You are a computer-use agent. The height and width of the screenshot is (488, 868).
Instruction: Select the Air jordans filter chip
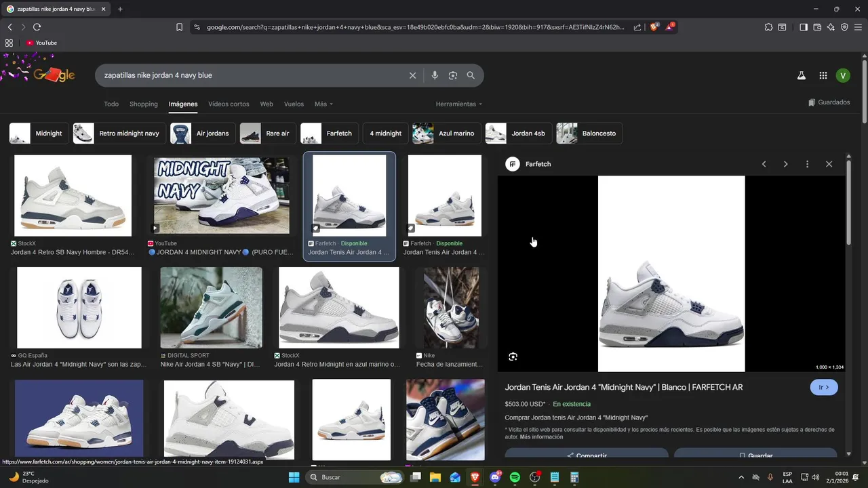click(203, 134)
